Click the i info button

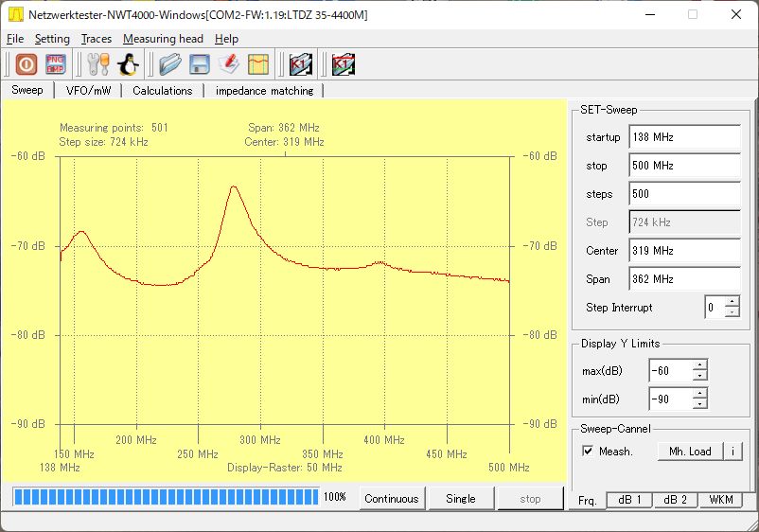(733, 452)
